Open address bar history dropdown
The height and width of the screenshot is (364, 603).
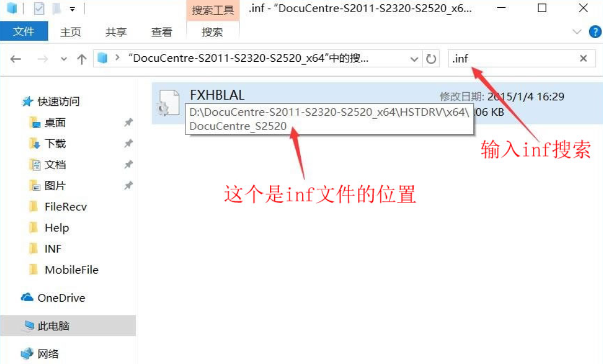(x=414, y=59)
